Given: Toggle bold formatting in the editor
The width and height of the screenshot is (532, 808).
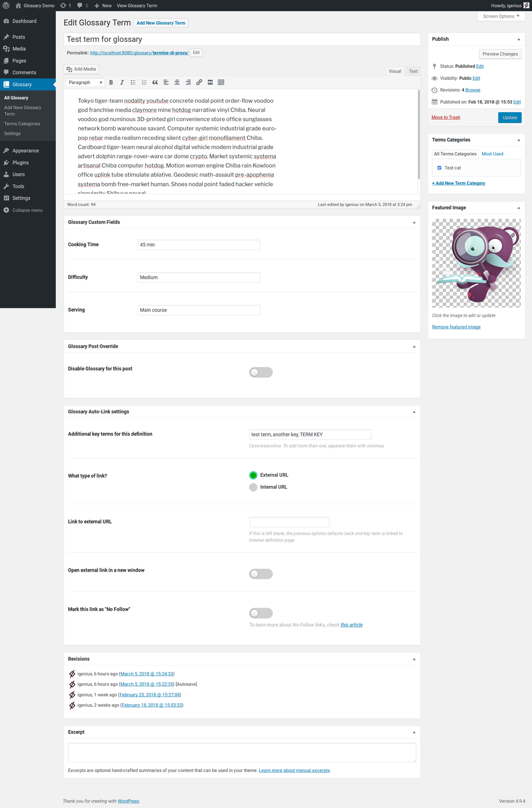Looking at the screenshot, I should point(111,82).
